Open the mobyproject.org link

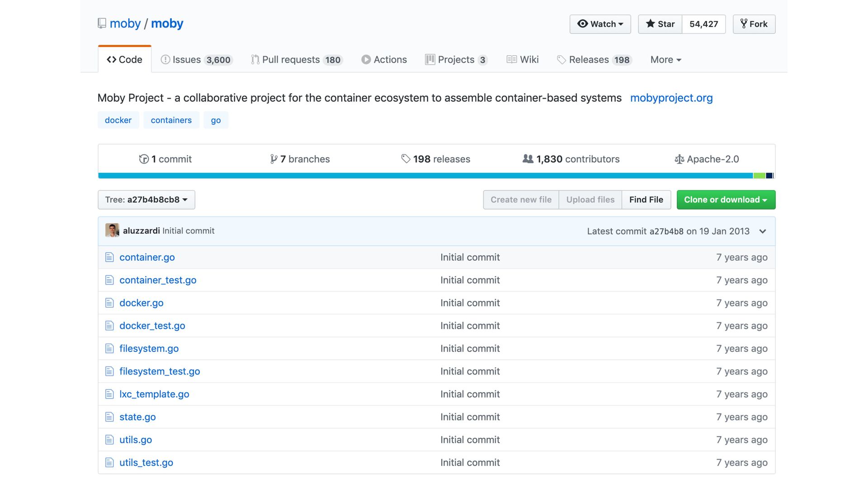pyautogui.click(x=671, y=98)
